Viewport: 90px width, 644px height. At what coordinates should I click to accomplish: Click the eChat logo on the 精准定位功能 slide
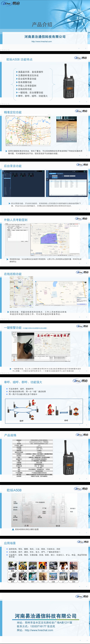pos(81,111)
